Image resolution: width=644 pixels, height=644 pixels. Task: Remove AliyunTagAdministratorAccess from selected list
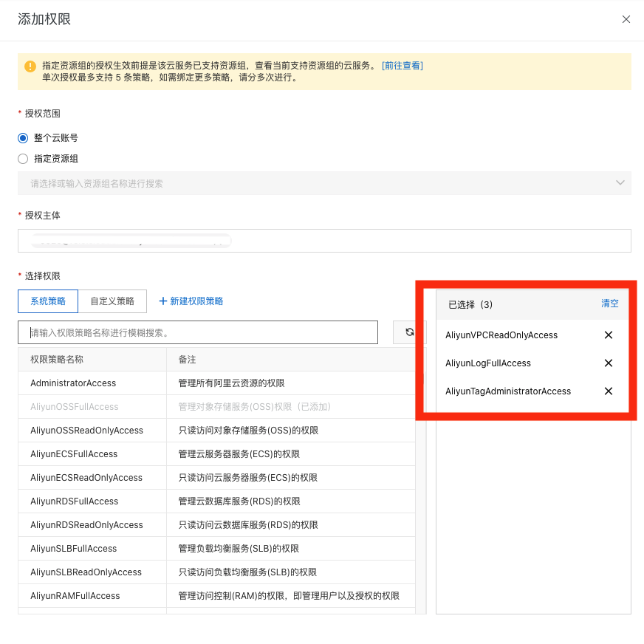pyautogui.click(x=609, y=391)
